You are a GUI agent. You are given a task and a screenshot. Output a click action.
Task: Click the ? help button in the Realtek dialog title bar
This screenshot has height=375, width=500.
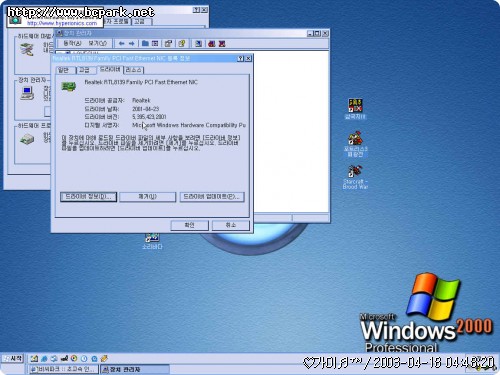pyautogui.click(x=241, y=59)
